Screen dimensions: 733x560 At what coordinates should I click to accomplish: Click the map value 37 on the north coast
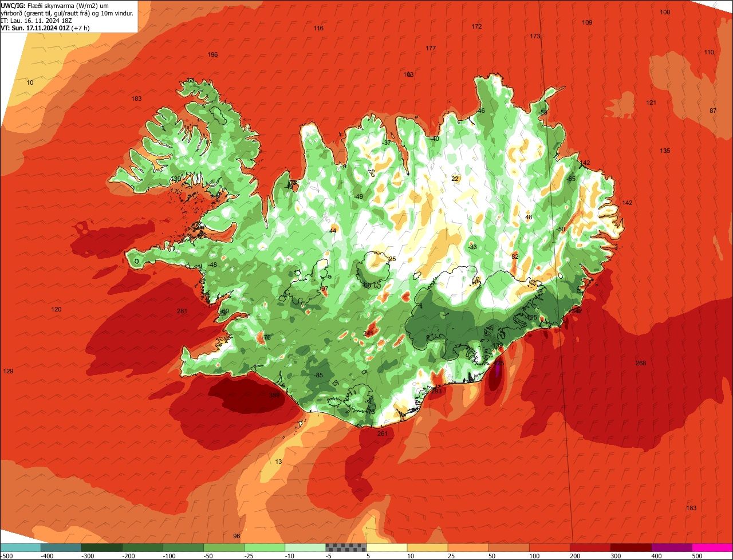click(387, 143)
